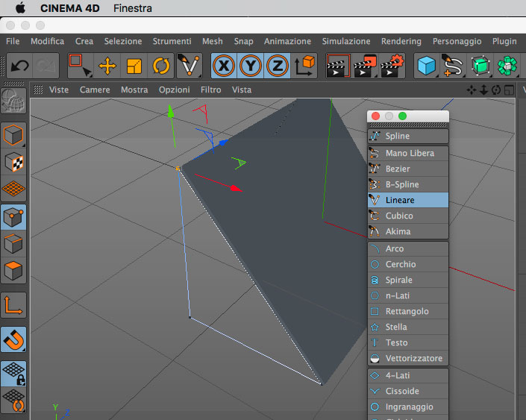Choose Mano Libera spline tool
Screen dimensions: 526x420
click(408, 154)
